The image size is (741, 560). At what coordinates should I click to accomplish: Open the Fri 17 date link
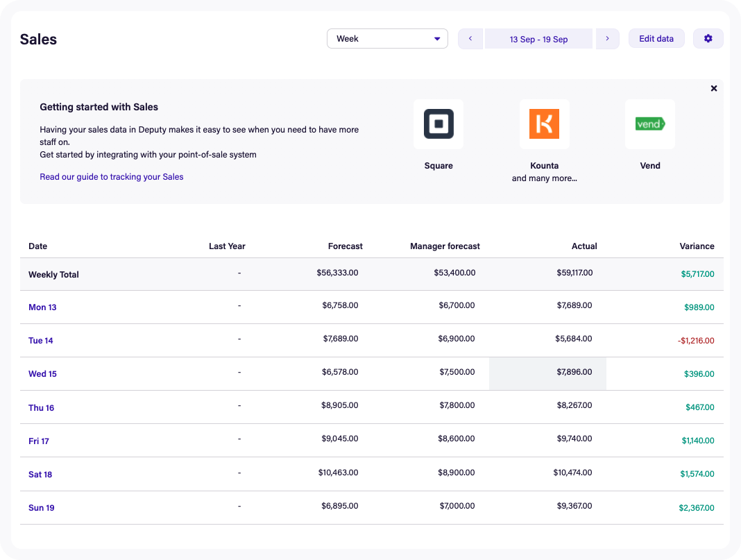coord(39,441)
